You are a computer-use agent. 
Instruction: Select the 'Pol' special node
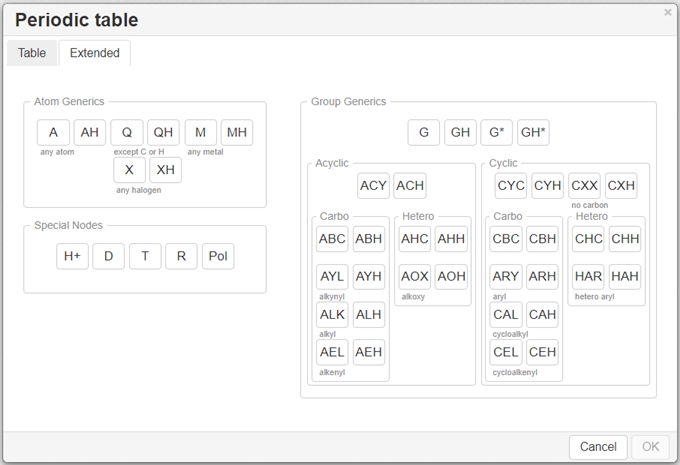[x=218, y=256]
